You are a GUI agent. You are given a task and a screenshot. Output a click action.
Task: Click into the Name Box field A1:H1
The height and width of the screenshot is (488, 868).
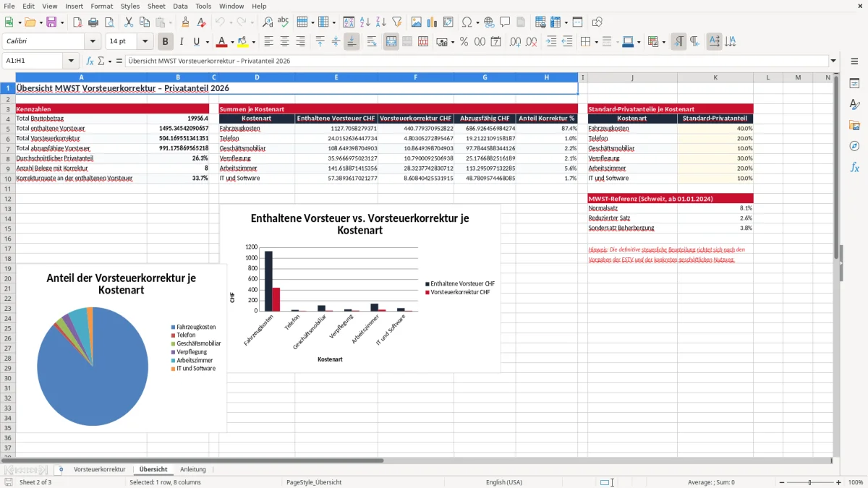[x=33, y=61]
